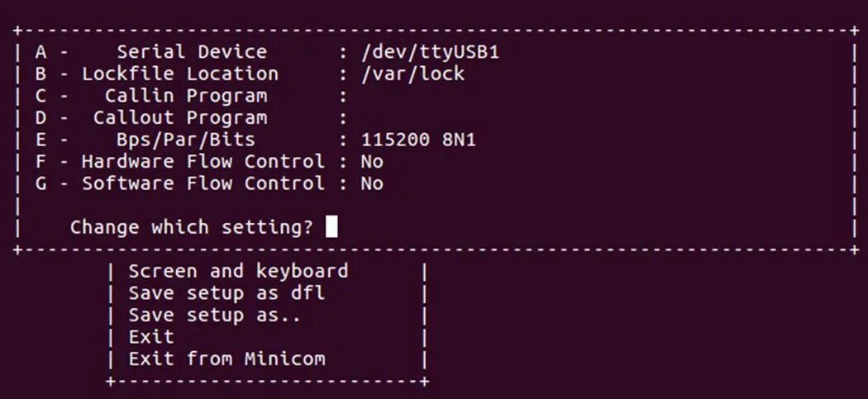868x399 pixels.
Task: Select the Callin Program setting label
Action: pos(185,96)
